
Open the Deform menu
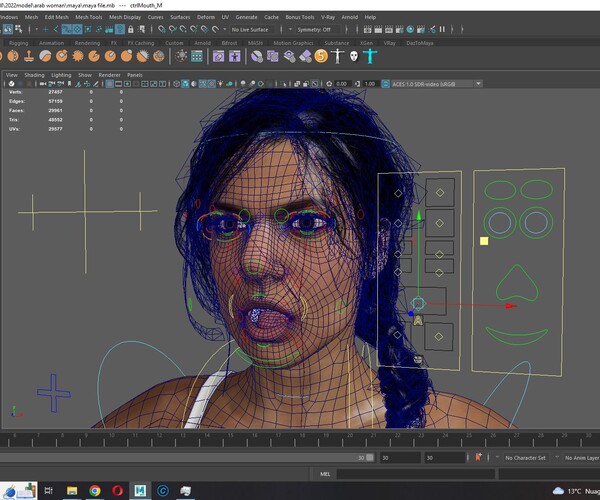tap(206, 17)
